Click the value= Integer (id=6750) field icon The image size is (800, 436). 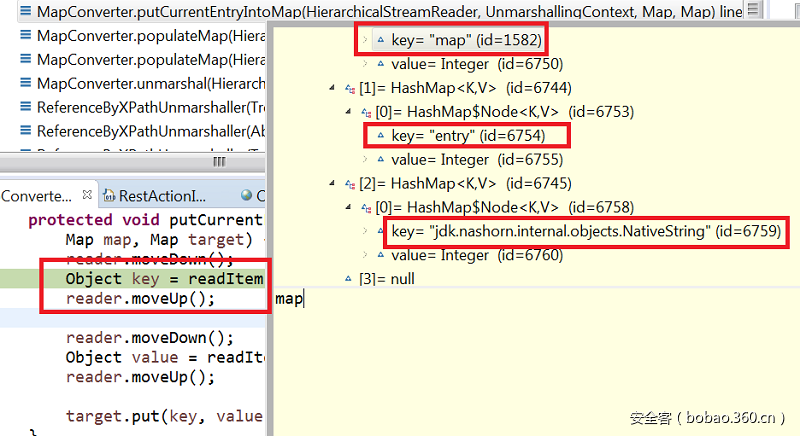pos(381,65)
